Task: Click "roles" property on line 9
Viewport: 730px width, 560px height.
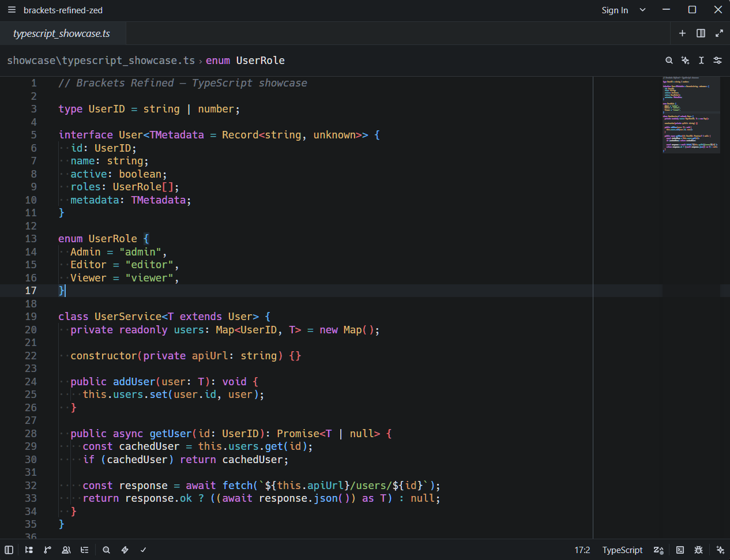Action: [85, 187]
